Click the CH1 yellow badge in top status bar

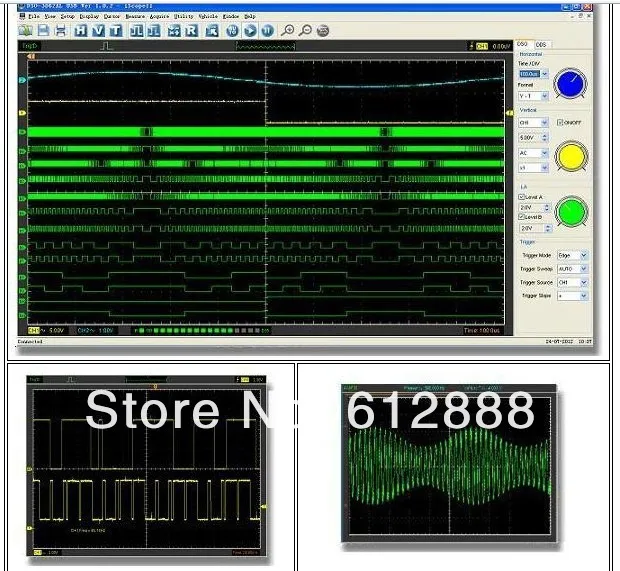tap(482, 46)
